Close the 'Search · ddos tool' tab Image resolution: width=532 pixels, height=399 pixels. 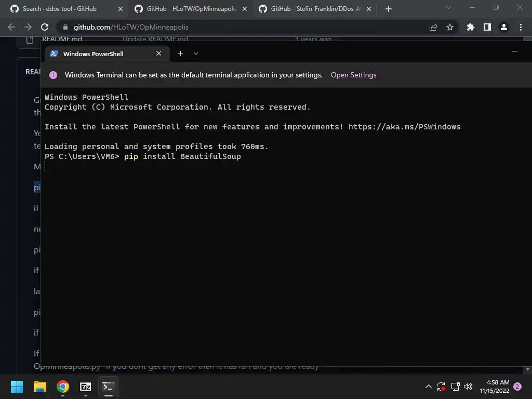click(121, 9)
